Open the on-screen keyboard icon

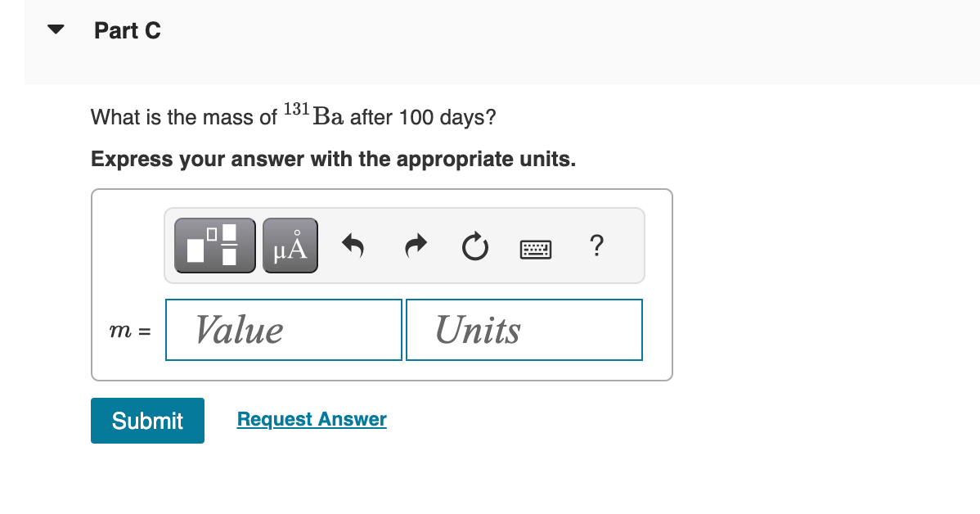(x=536, y=248)
